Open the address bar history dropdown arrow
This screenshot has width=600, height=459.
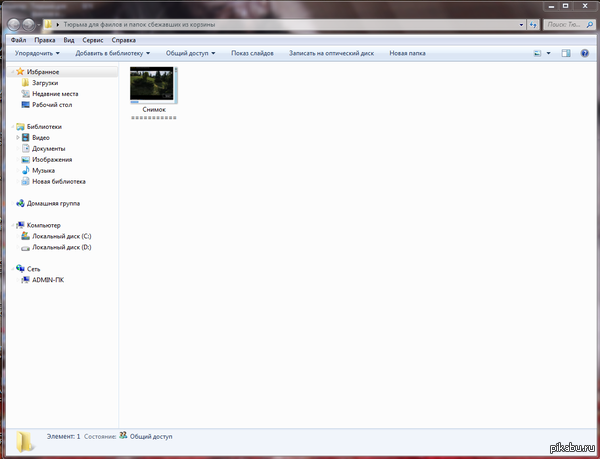(522, 25)
